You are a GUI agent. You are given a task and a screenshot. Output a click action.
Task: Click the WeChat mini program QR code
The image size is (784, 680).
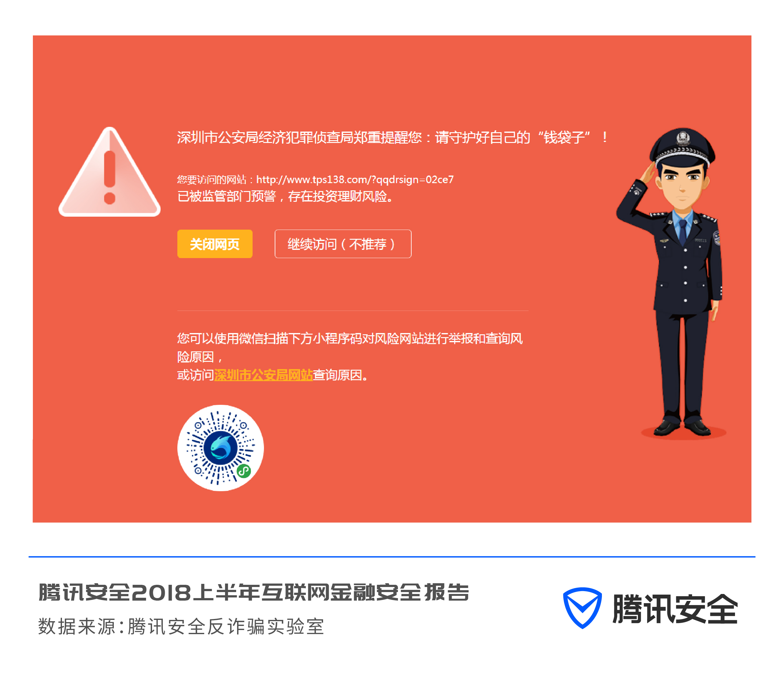coord(221,448)
